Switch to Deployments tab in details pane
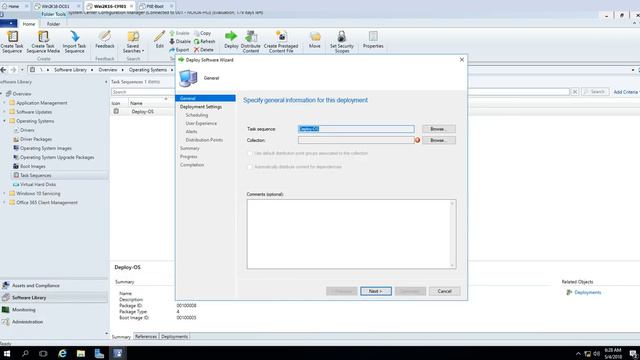 (174, 336)
